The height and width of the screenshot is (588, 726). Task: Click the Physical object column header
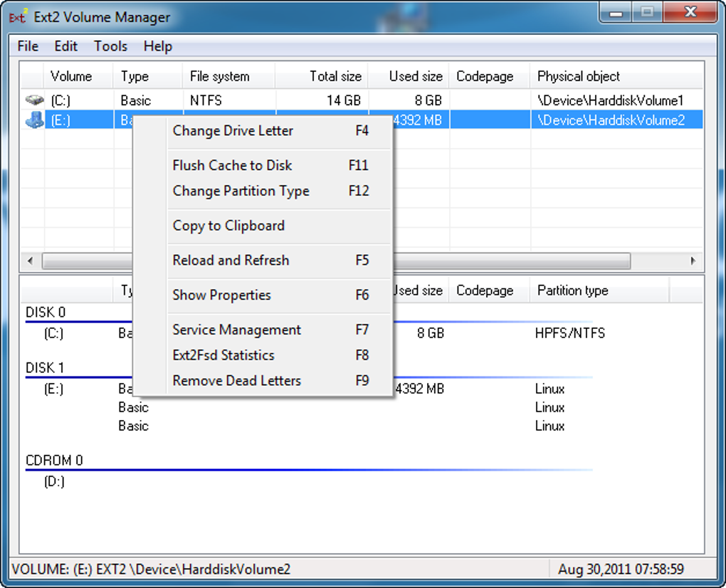(x=616, y=76)
